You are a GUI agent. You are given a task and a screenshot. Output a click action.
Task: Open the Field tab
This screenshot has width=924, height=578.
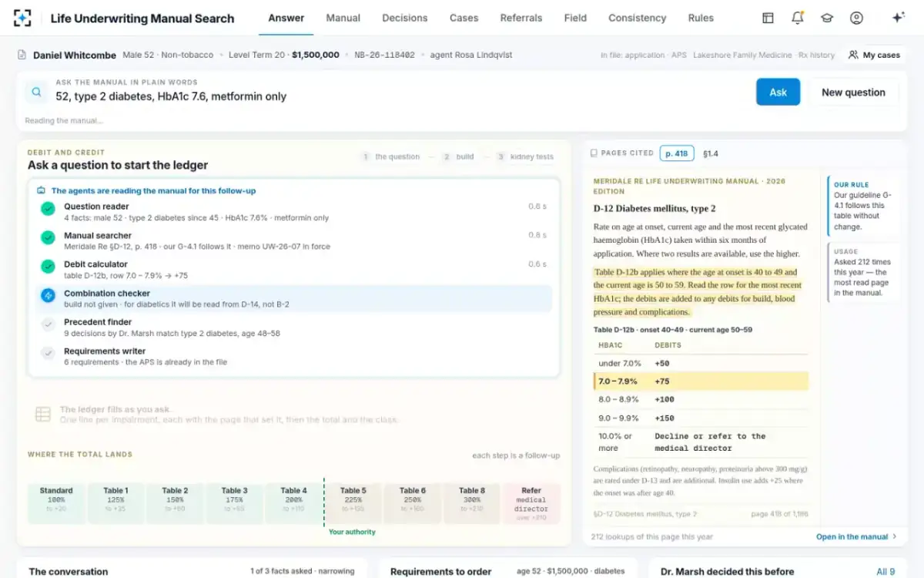pyautogui.click(x=575, y=18)
